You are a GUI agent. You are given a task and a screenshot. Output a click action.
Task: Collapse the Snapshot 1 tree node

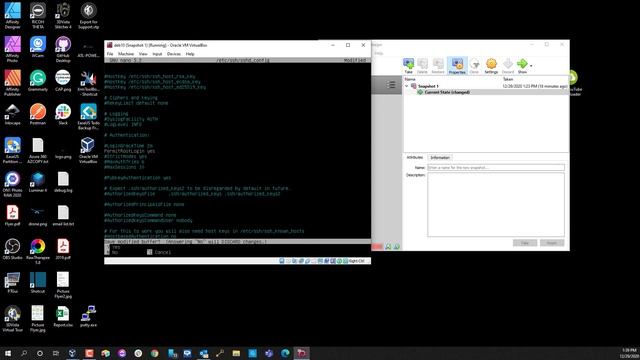pos(407,86)
